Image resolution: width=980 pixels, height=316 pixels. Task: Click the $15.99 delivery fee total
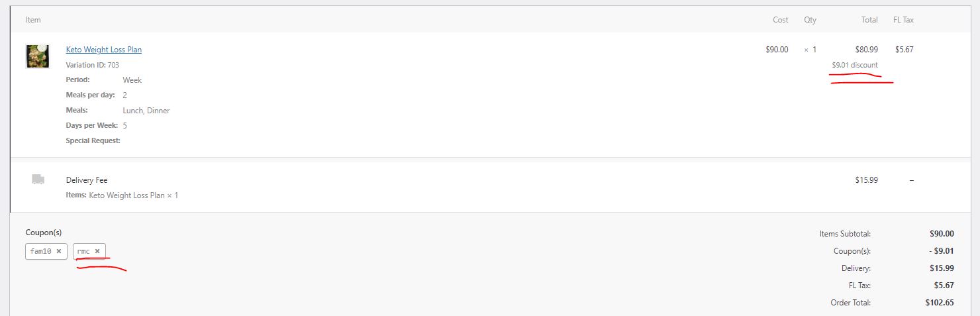point(867,180)
